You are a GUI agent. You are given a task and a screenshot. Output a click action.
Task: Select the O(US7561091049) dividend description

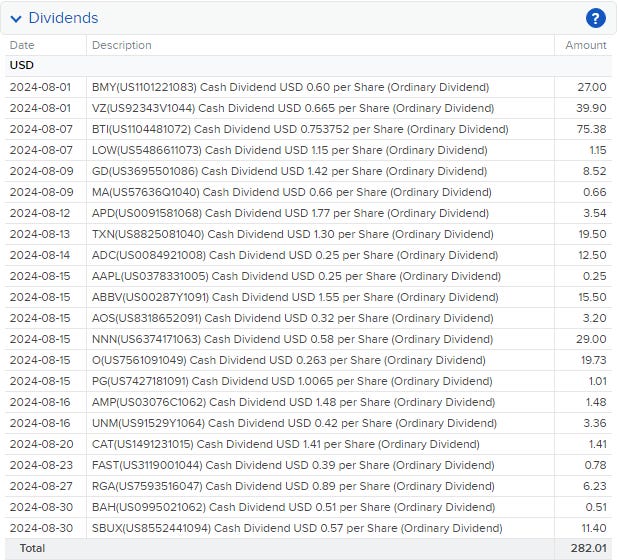(x=289, y=360)
